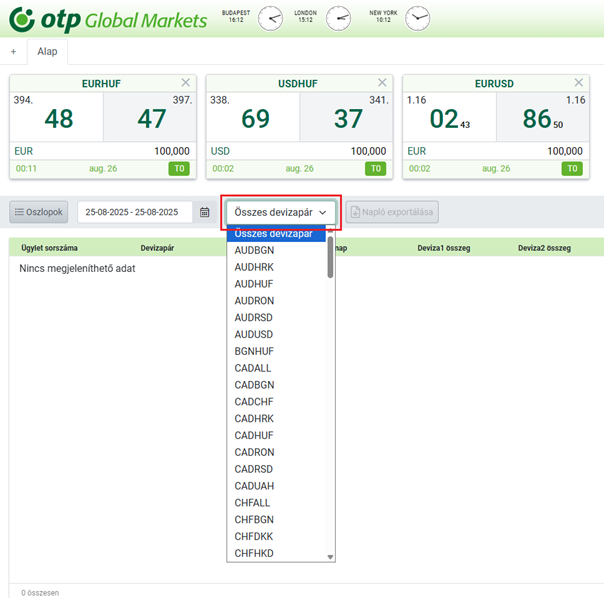Click USDHUF ask price 37
This screenshot has width=604, height=598.
[x=348, y=119]
